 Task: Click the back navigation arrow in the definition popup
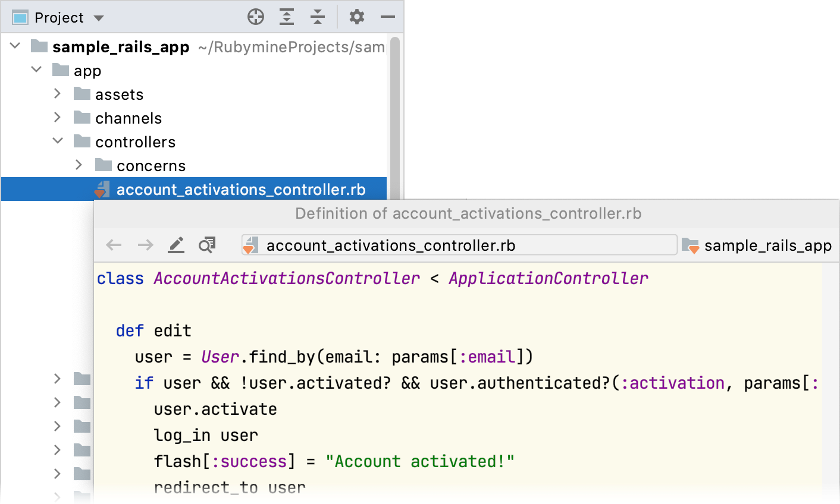113,244
